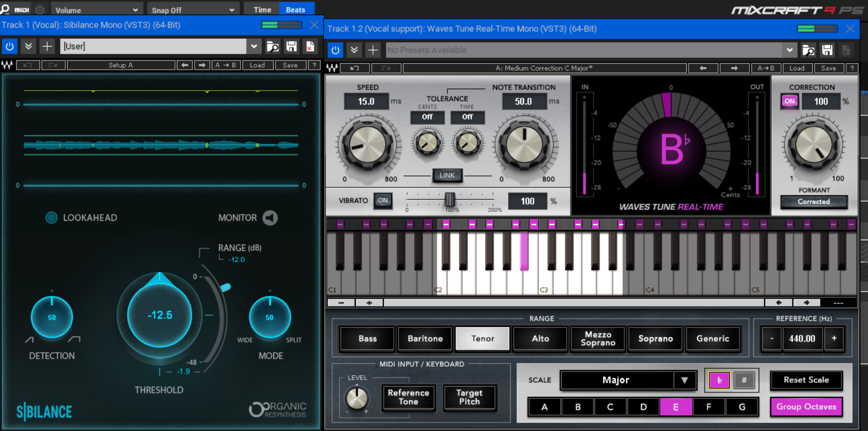Click Note Transition value field 50.0
Screen dimensions: 868x431
click(x=523, y=101)
